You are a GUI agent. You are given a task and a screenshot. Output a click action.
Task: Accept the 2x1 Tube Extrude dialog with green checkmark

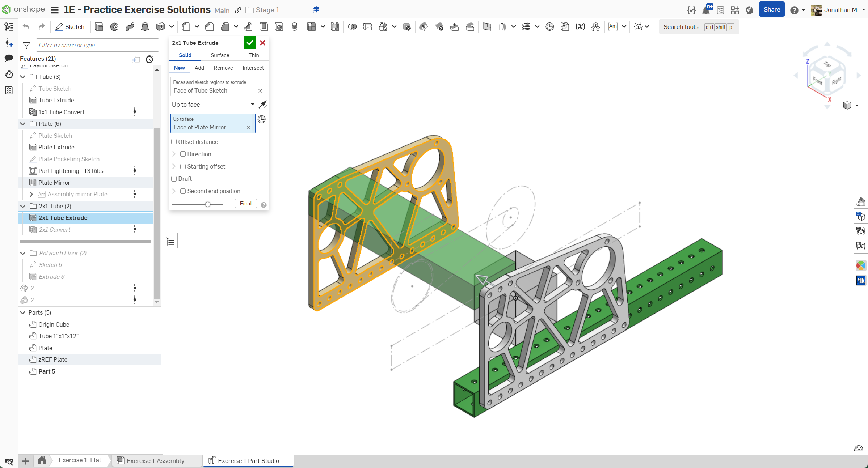[250, 43]
